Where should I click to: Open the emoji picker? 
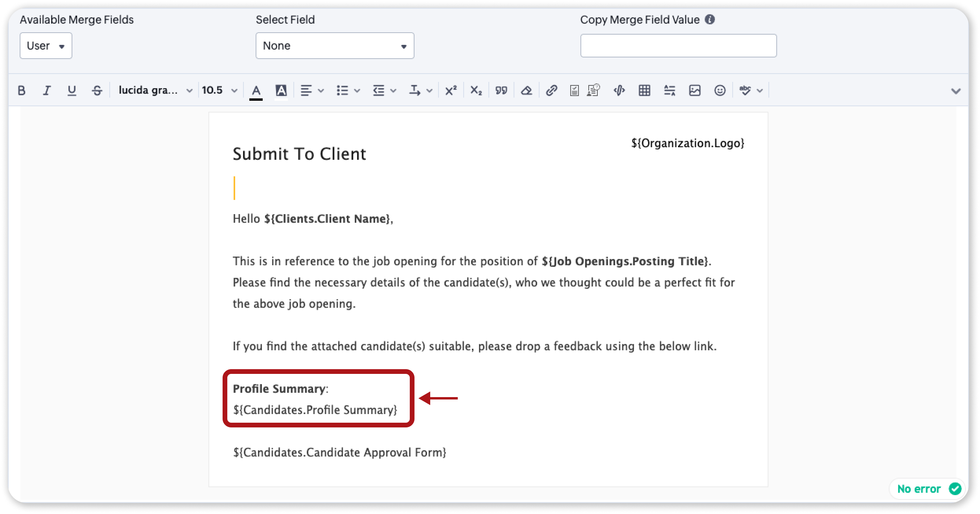pyautogui.click(x=720, y=91)
